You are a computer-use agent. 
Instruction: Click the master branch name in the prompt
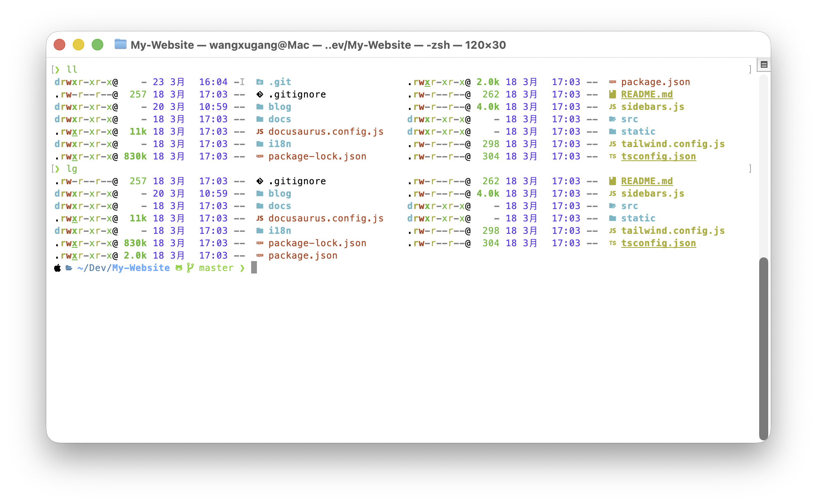(216, 268)
